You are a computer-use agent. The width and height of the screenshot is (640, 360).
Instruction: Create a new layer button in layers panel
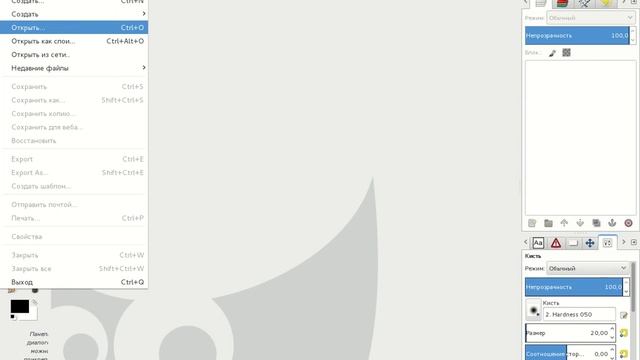[532, 223]
